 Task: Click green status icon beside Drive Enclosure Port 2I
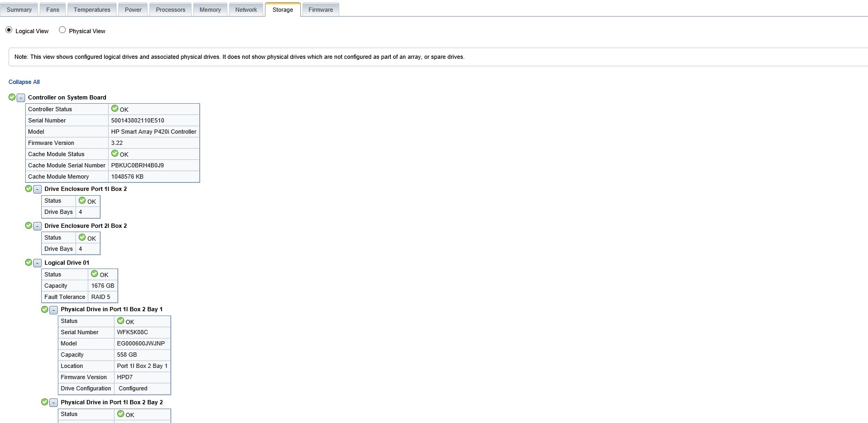(29, 226)
